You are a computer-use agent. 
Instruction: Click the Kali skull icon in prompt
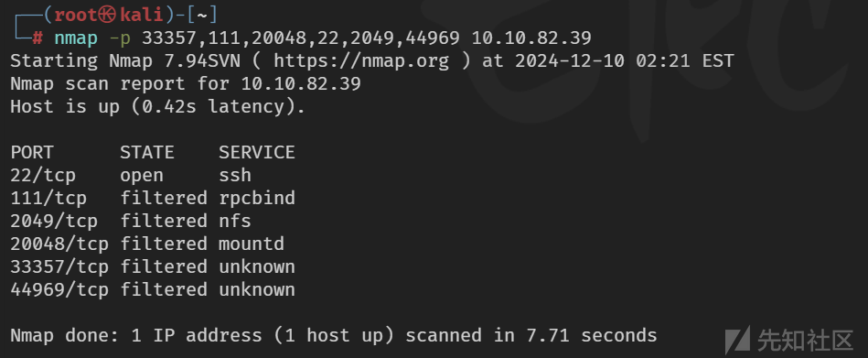108,15
